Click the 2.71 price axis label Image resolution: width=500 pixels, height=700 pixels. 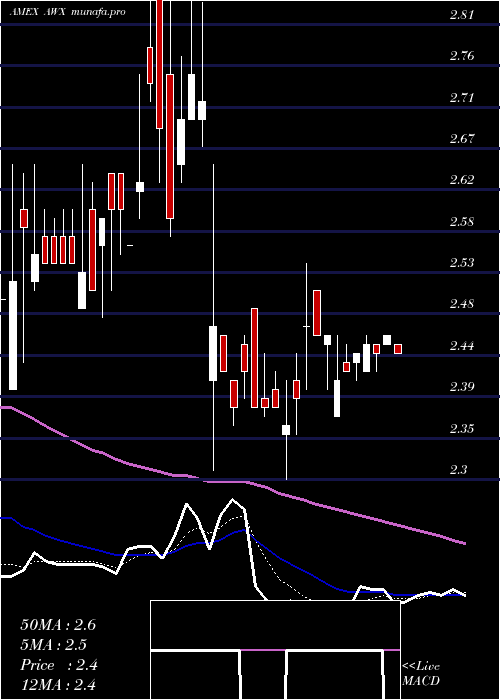click(462, 97)
